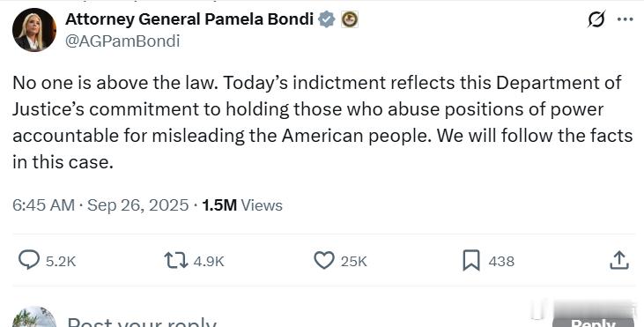Repost the tweet using the retweet icon
The height and width of the screenshot is (327, 644).
tap(176, 260)
